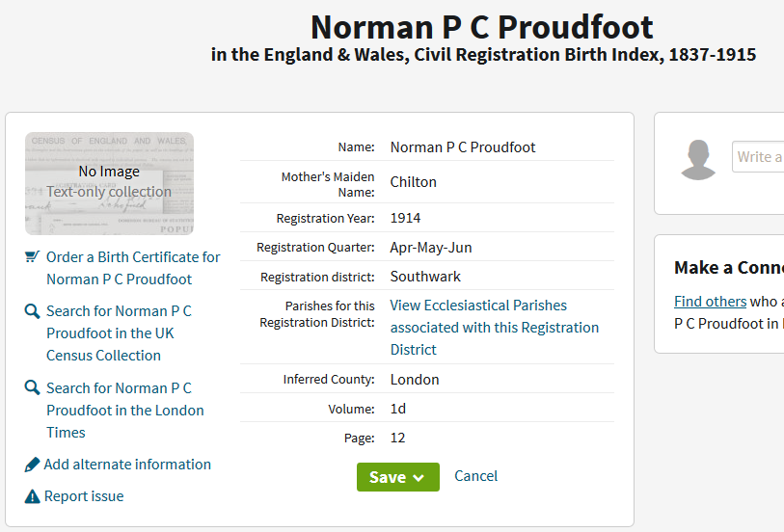Click the magnifier icon beside London Times search

coord(32,388)
